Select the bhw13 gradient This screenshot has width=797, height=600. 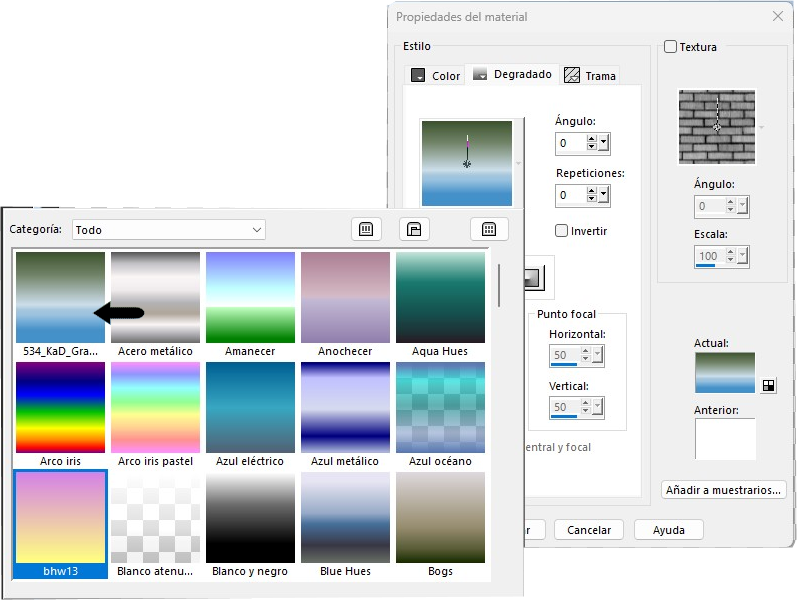click(60, 524)
